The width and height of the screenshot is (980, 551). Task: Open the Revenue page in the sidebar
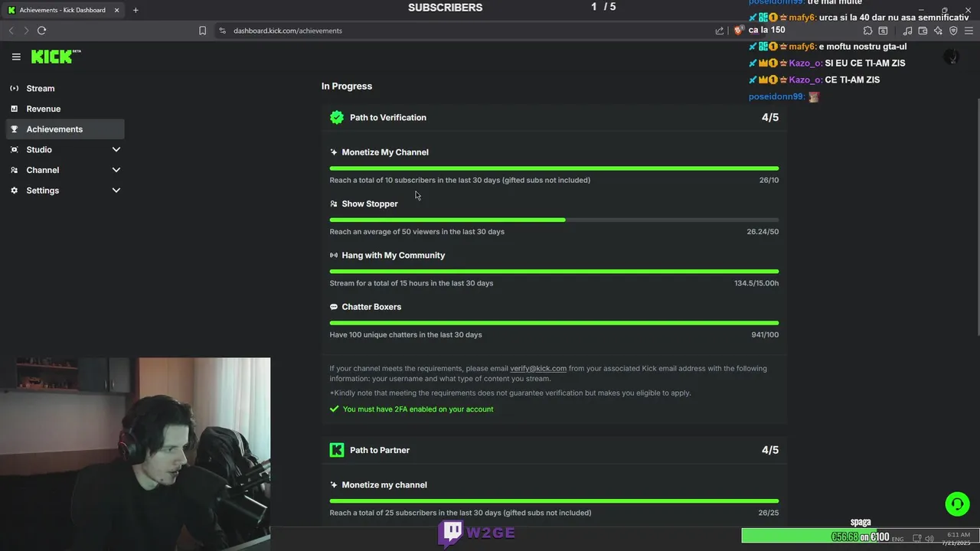(66, 109)
